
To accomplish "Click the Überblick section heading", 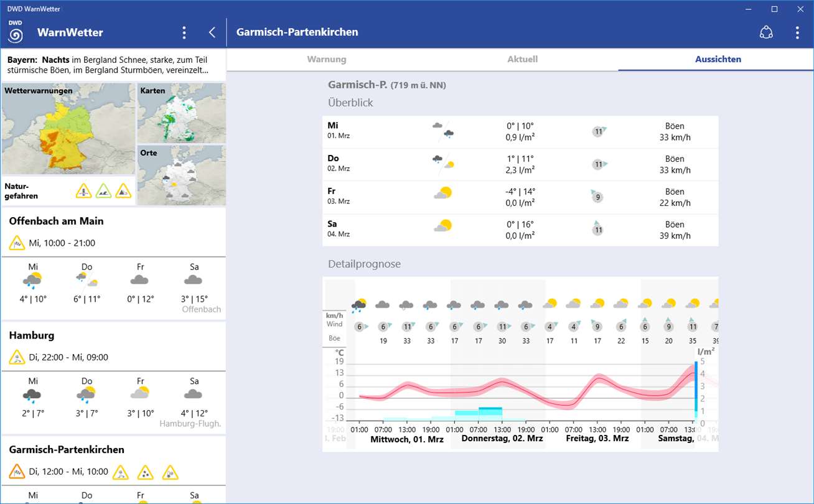I will (350, 103).
